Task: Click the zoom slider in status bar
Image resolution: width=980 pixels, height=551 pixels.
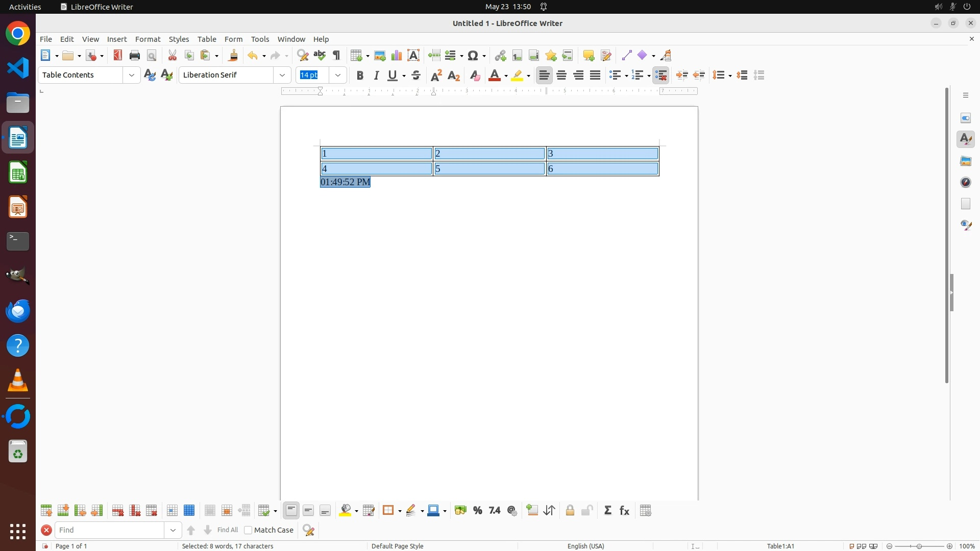Action: [x=919, y=546]
